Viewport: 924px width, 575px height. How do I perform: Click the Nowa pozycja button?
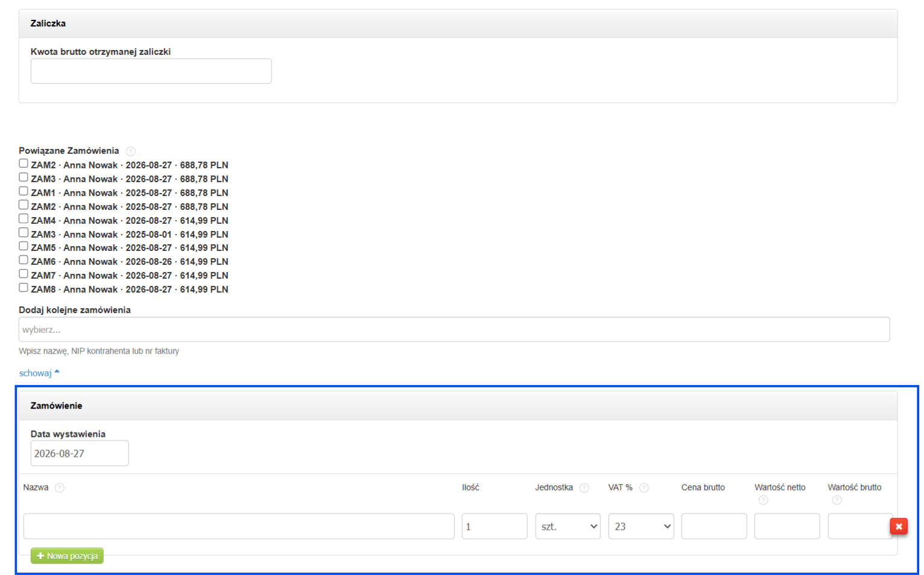point(67,556)
